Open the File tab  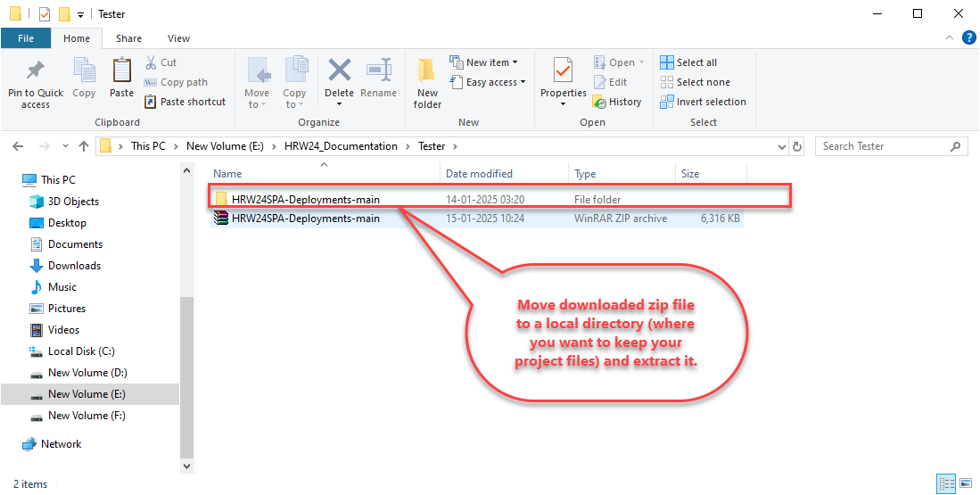point(26,38)
